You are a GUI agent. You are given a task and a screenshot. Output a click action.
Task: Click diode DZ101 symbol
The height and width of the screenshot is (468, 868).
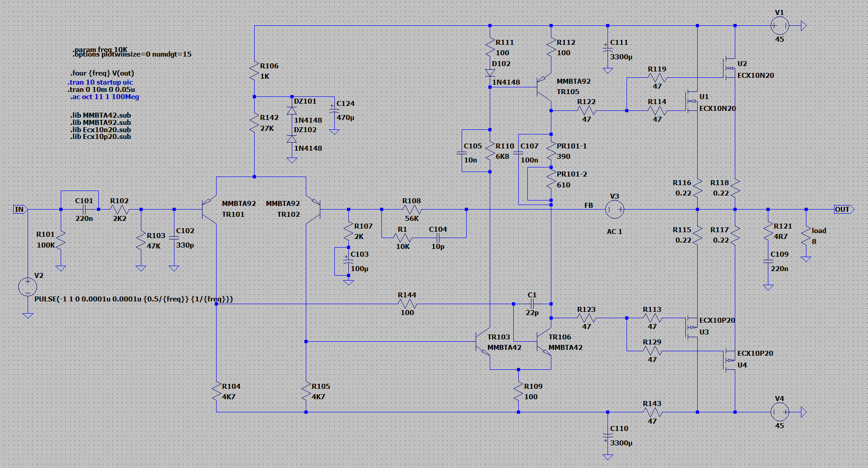pyautogui.click(x=292, y=111)
